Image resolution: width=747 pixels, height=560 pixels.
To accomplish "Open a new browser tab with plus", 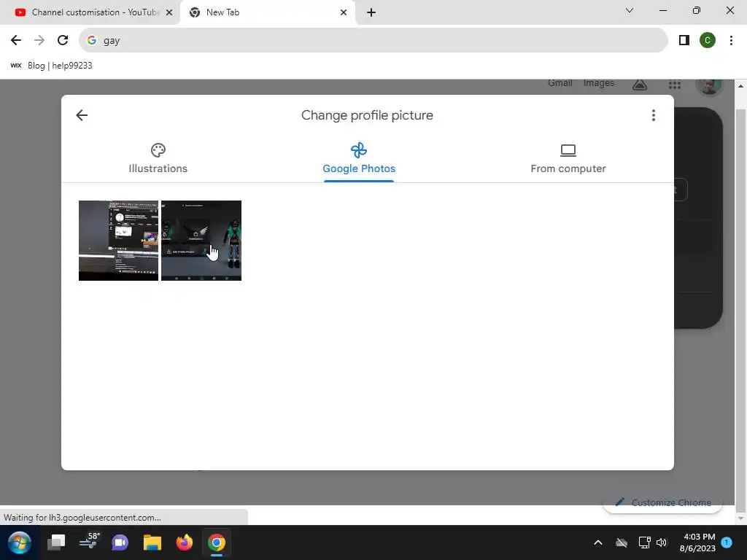I will pos(371,12).
